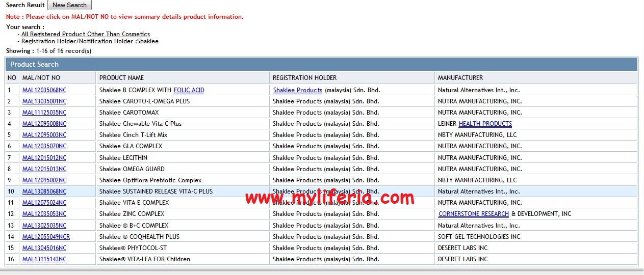Open record MAL12095008NC
The width and height of the screenshot is (644, 275).
point(44,124)
